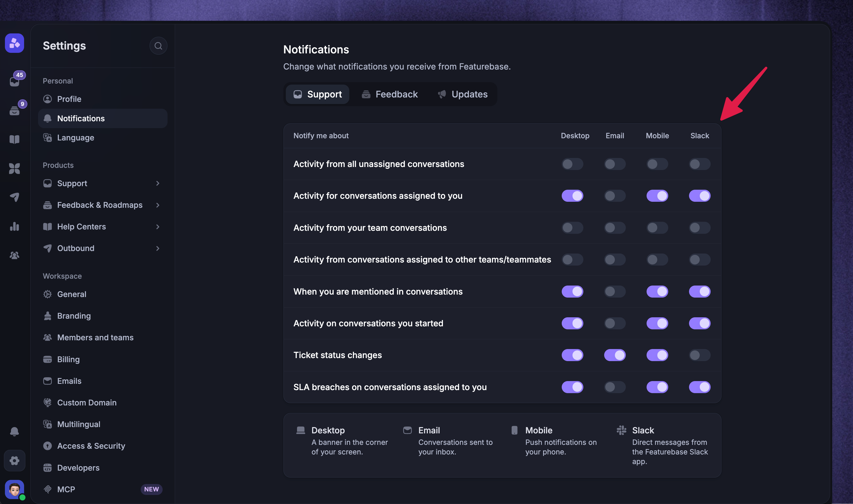The image size is (853, 504).
Task: Click the Developers code icon
Action: (x=48, y=468)
